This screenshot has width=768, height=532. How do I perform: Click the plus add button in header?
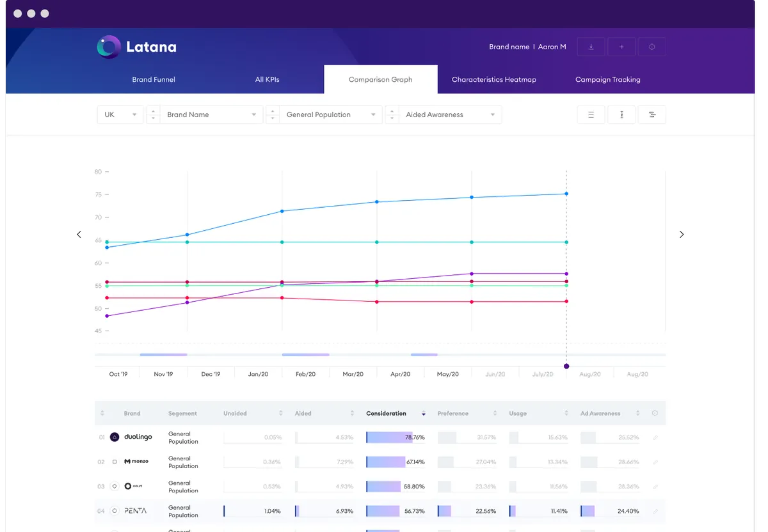pos(621,47)
